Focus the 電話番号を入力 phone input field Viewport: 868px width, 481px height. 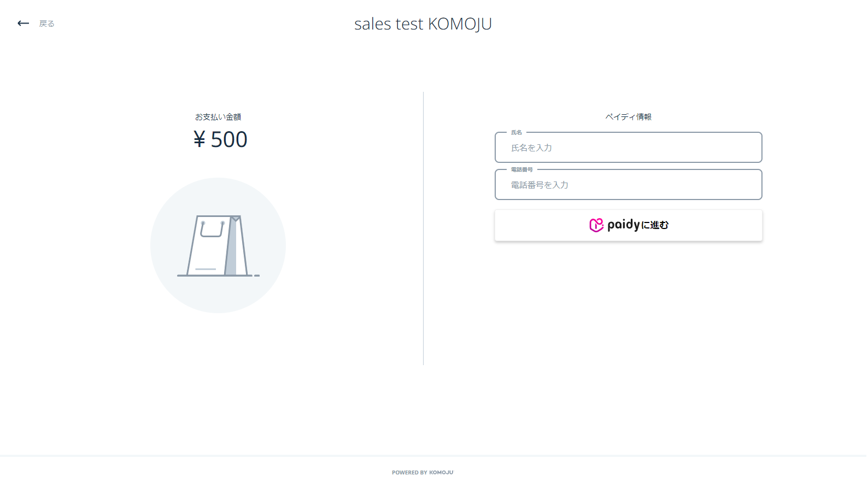tap(628, 185)
